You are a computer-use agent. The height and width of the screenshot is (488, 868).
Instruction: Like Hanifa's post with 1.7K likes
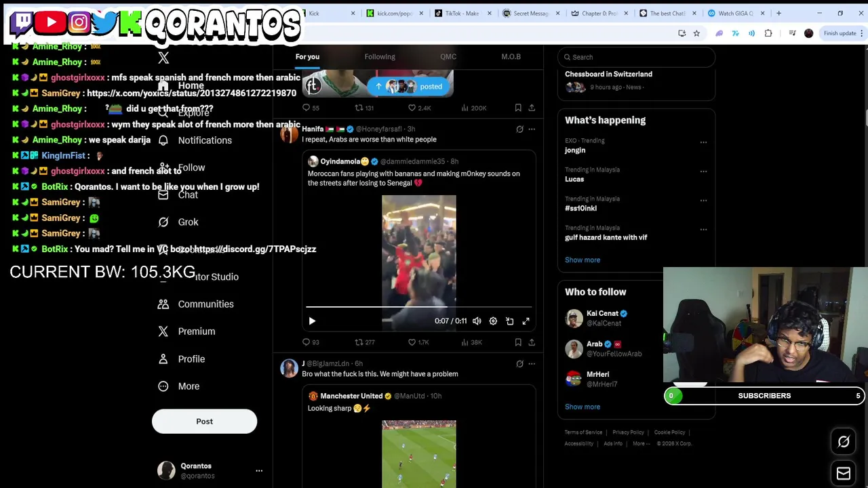(x=418, y=342)
